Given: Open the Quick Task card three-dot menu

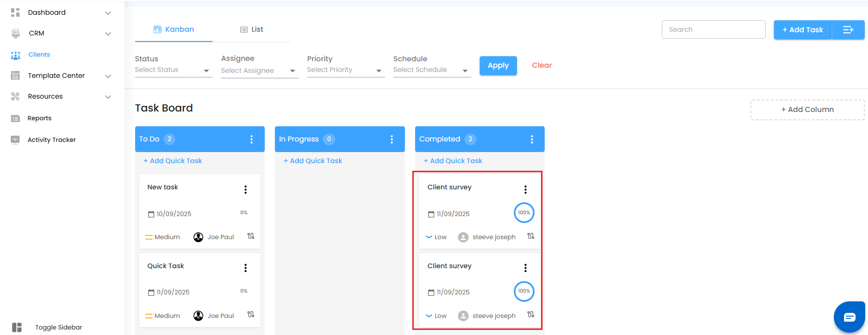Looking at the screenshot, I should tap(245, 268).
